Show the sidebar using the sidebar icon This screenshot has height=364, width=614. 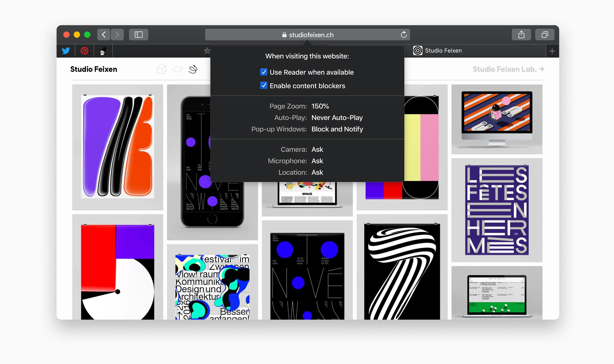pos(138,35)
